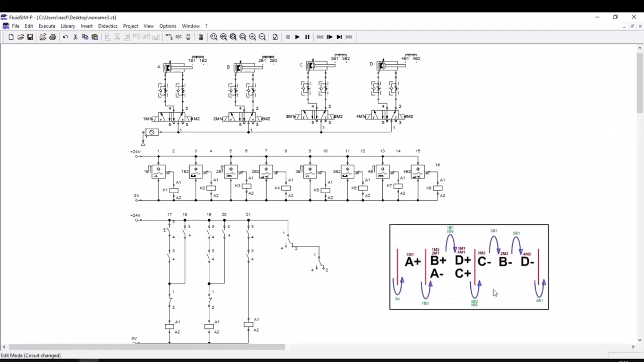Select the A+ B+ sequence diagram image

tap(469, 267)
